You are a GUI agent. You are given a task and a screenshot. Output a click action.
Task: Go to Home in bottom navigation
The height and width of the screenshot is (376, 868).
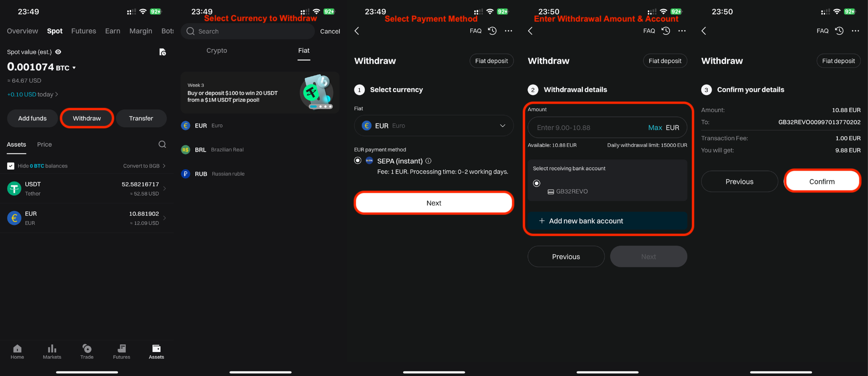[x=17, y=352]
